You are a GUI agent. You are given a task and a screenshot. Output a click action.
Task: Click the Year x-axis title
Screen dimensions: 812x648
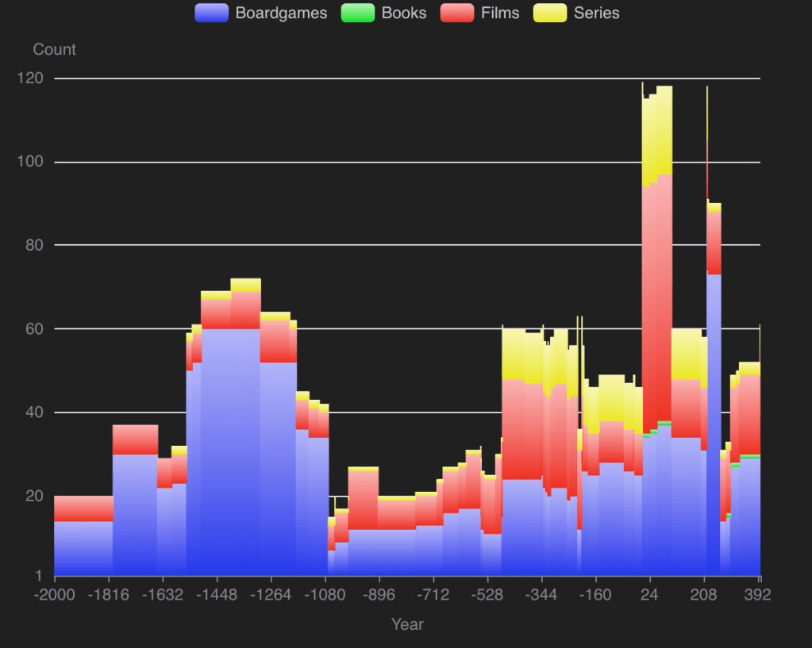point(407,624)
